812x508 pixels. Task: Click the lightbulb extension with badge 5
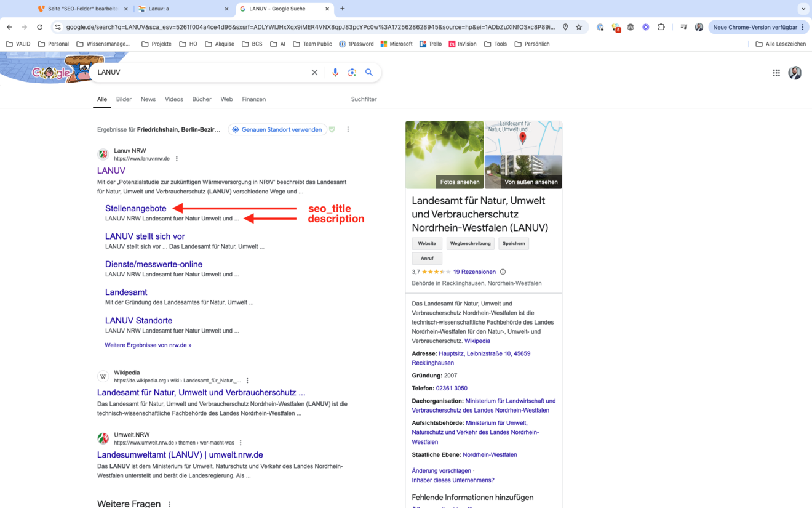(616, 28)
